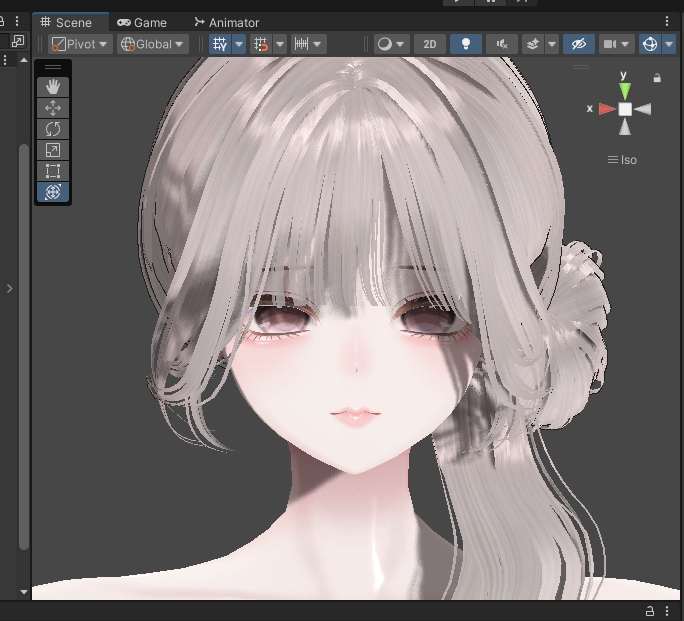The width and height of the screenshot is (684, 621).
Task: Select the Hand view tool
Action: tap(53, 87)
